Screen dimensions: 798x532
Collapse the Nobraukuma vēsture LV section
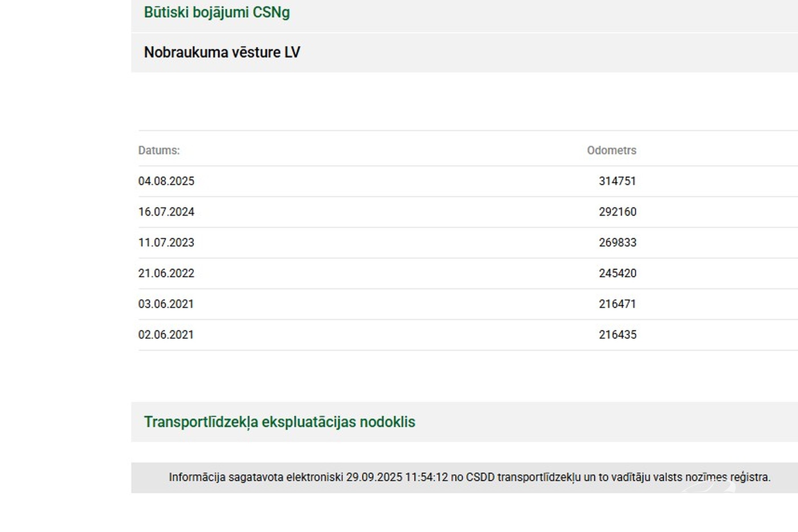tap(222, 53)
